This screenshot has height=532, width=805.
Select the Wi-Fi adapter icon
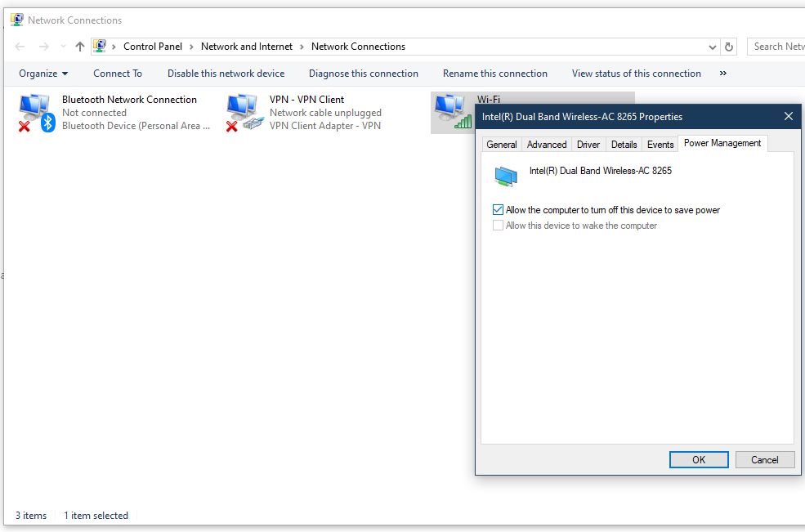[x=453, y=111]
